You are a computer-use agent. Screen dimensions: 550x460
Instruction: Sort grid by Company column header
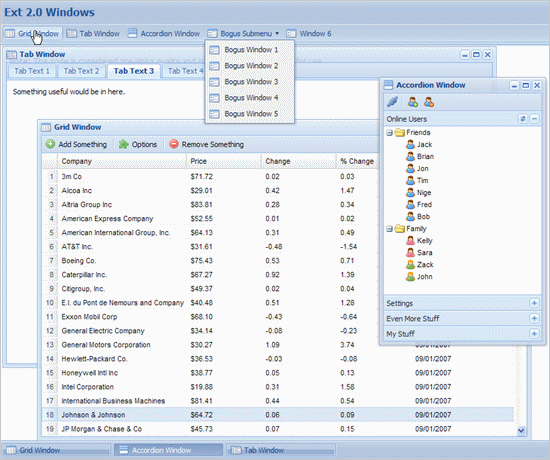(x=122, y=161)
